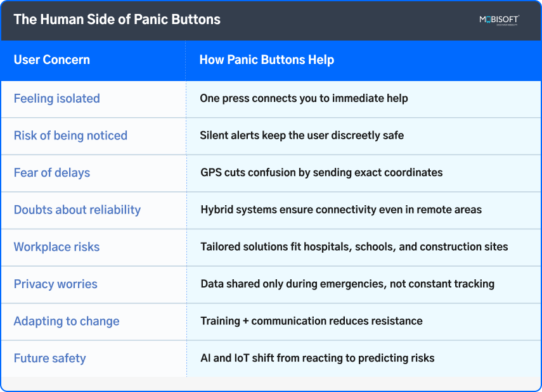Select the 'Tailored solutions fit hospitals' text
The width and height of the screenshot is (542, 392).
(354, 247)
